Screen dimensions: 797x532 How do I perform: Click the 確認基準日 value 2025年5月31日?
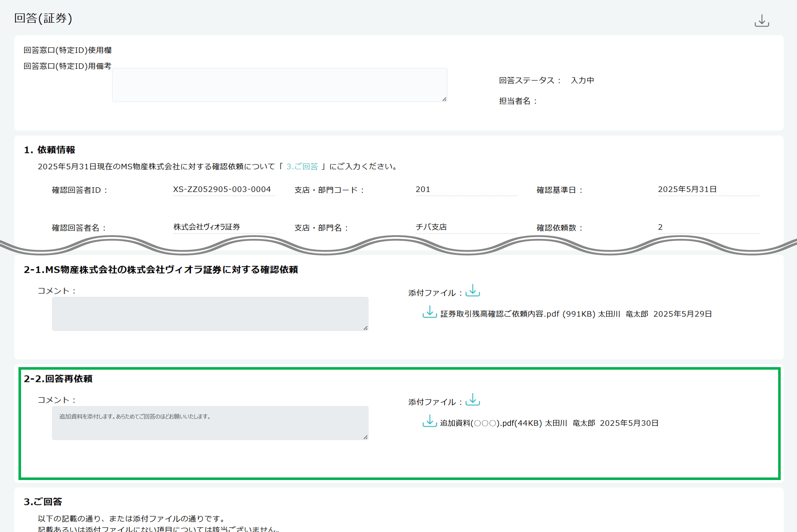pos(687,189)
